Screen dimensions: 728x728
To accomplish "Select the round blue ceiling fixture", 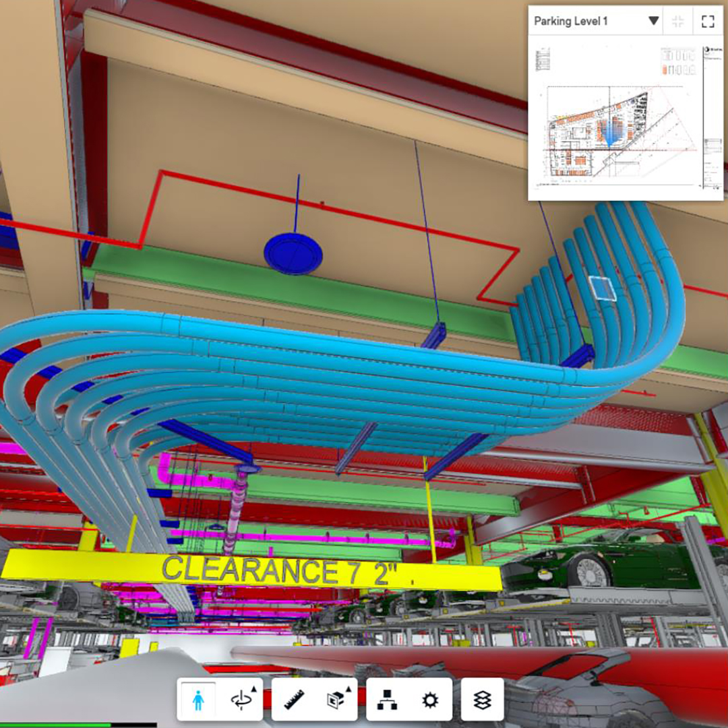I will 293,253.
